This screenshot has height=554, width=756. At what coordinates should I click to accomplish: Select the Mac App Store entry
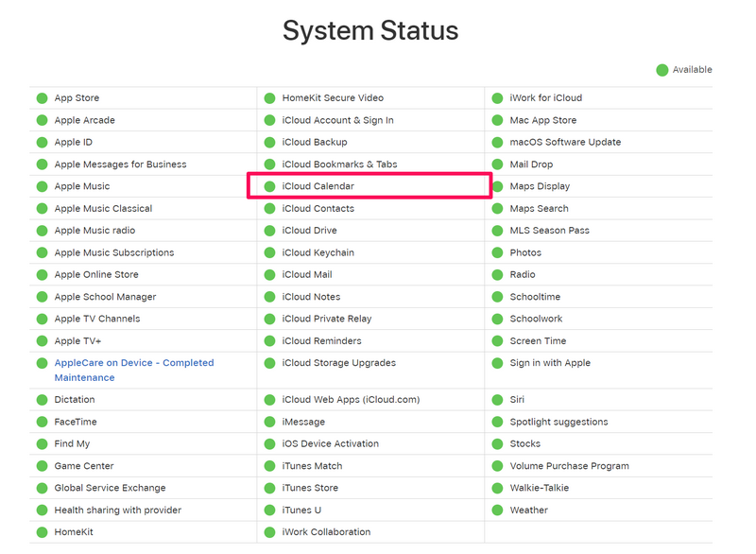pos(542,120)
